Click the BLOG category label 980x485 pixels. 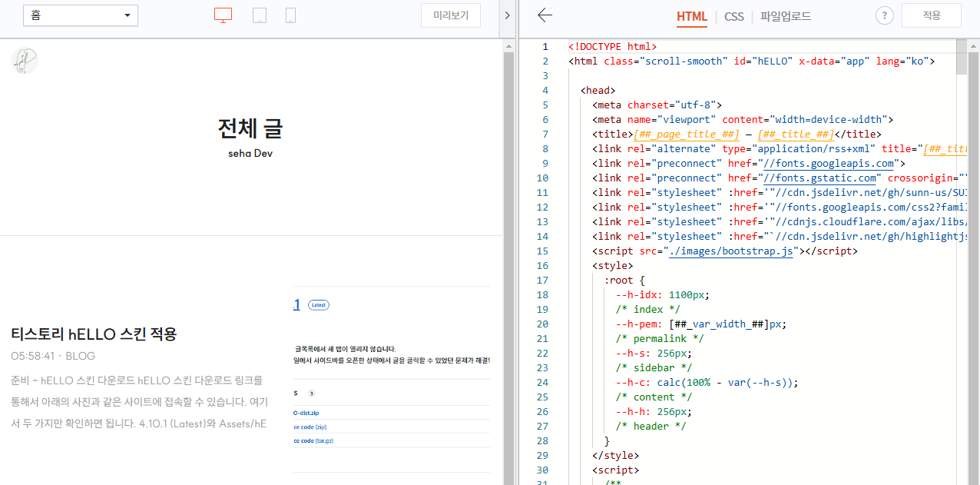click(81, 356)
